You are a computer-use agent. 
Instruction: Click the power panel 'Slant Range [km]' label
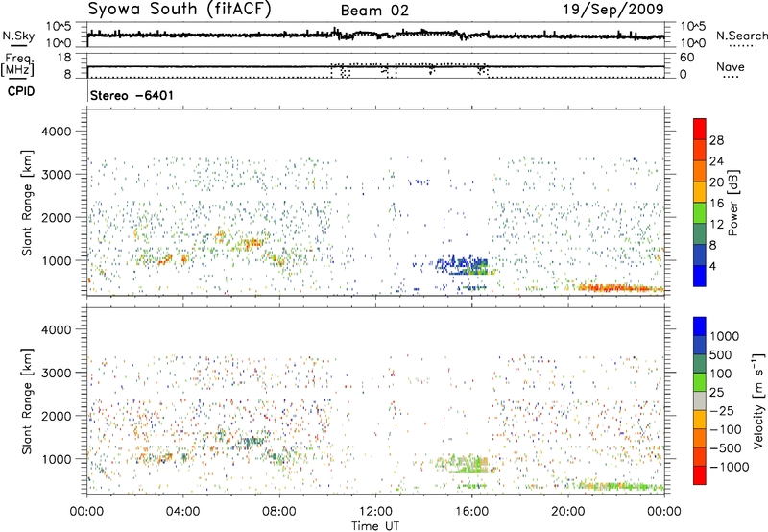point(27,203)
